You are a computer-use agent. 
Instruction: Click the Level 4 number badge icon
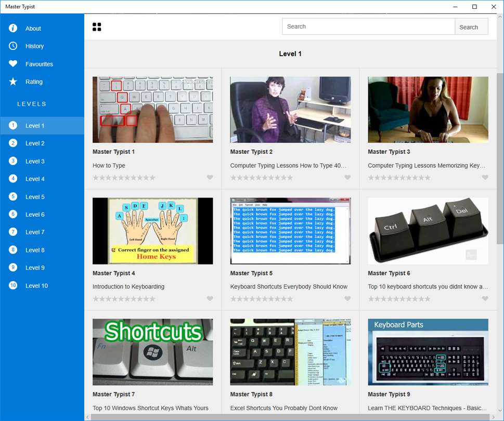click(x=13, y=179)
